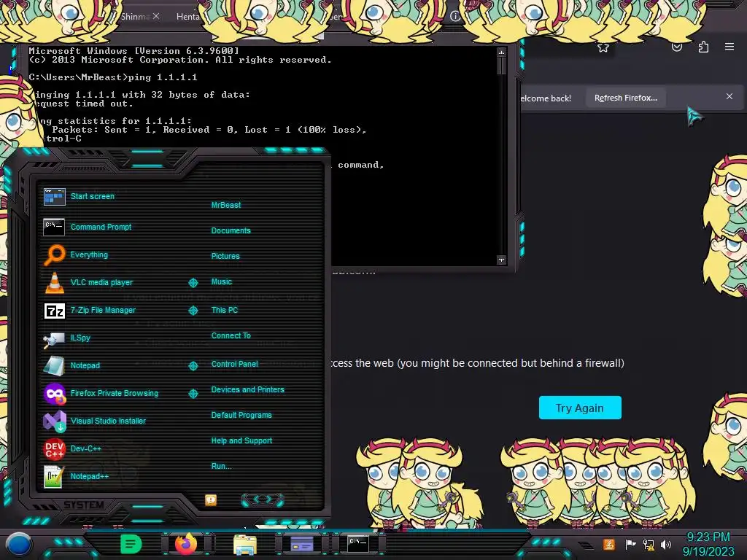This screenshot has height=560, width=747.
Task: Expand Notepad jump list arrow
Action: point(193,366)
